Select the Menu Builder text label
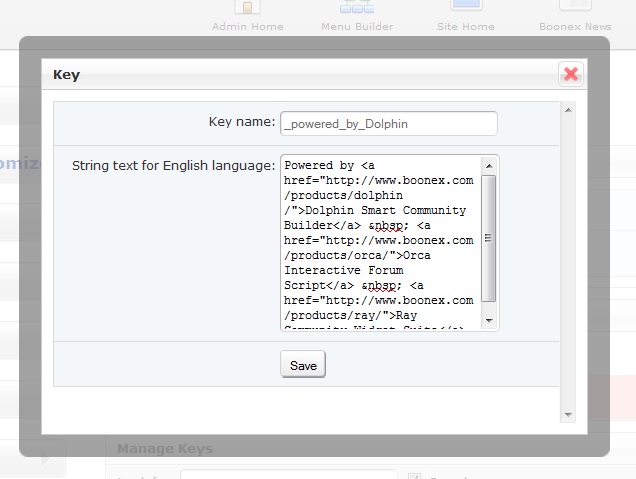The width and height of the screenshot is (636, 479). [x=357, y=26]
